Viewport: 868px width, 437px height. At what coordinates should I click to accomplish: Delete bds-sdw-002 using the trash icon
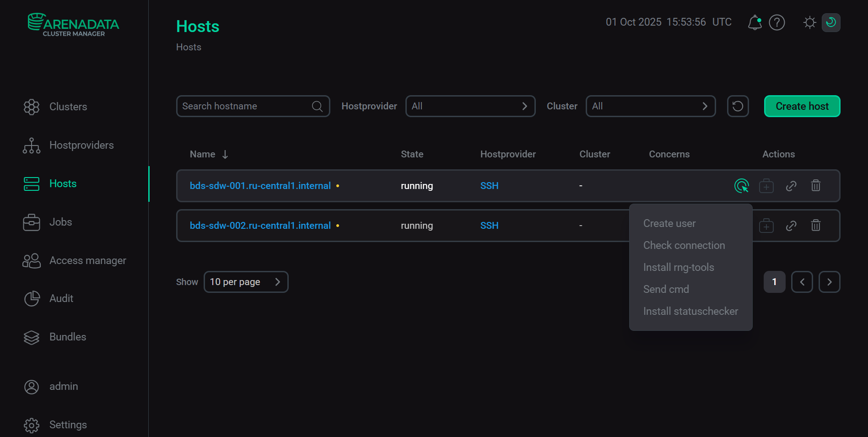tap(815, 225)
